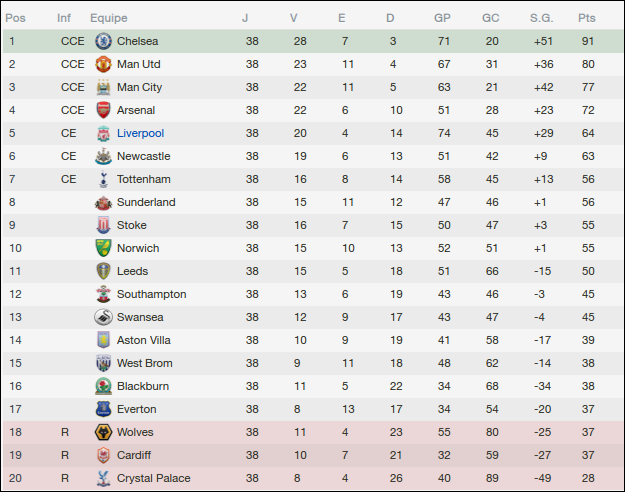Click the Crystal Palace crest

tap(102, 478)
